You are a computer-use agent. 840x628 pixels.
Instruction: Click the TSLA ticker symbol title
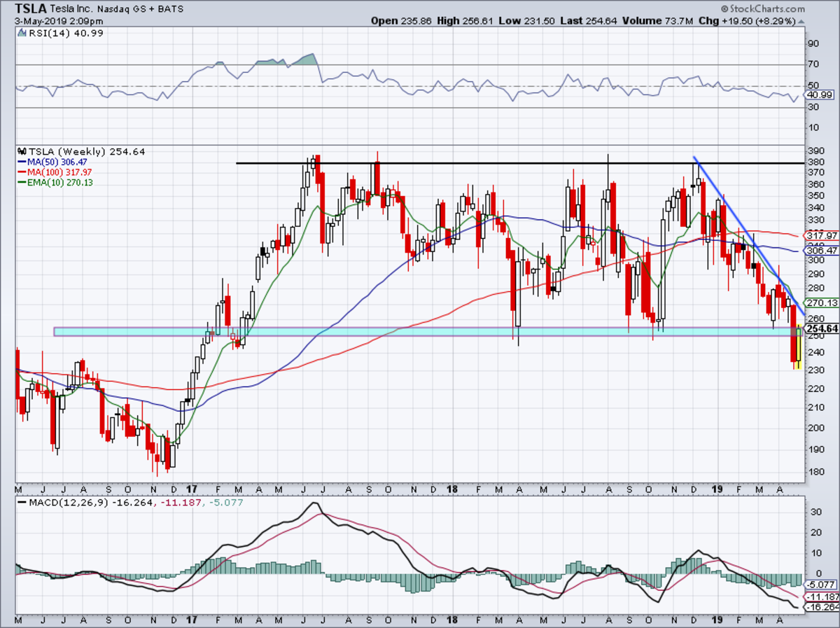pos(32,8)
